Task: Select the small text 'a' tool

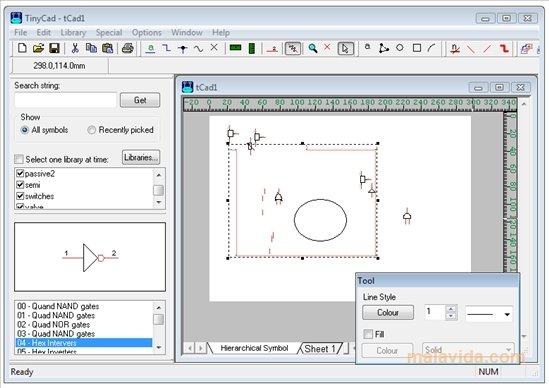Action: [x=367, y=47]
